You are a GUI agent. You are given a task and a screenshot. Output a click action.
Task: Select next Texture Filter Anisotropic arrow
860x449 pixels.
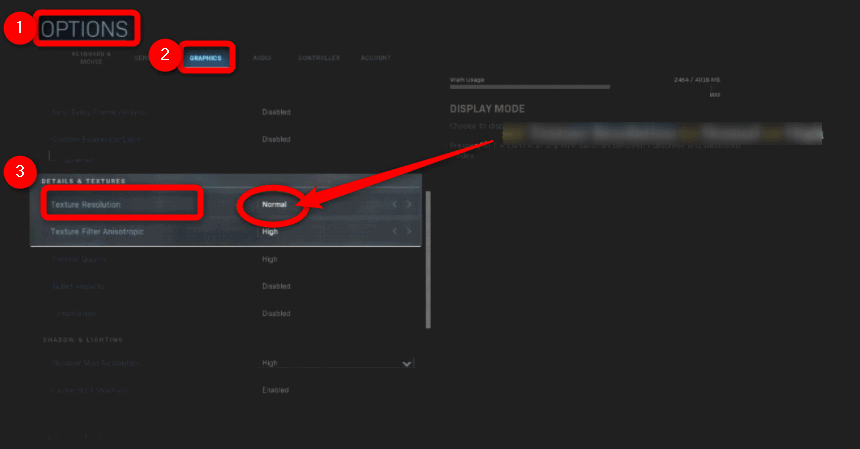(x=409, y=231)
